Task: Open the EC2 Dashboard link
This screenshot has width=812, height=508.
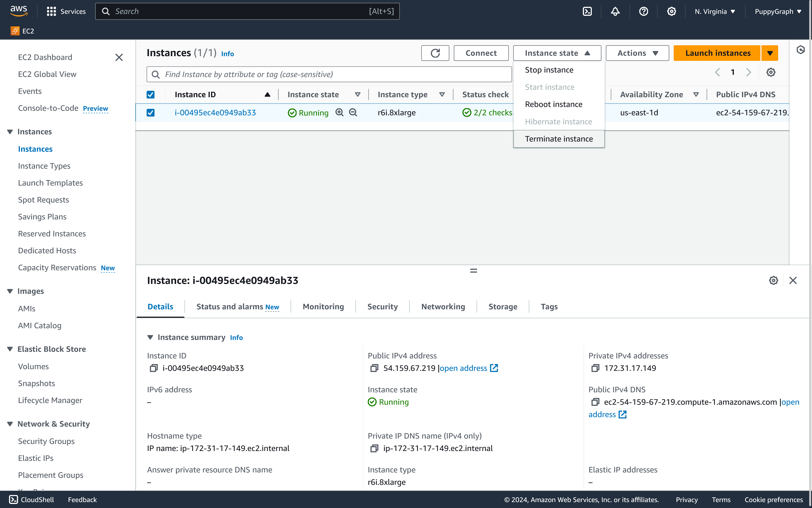Action: coord(45,57)
